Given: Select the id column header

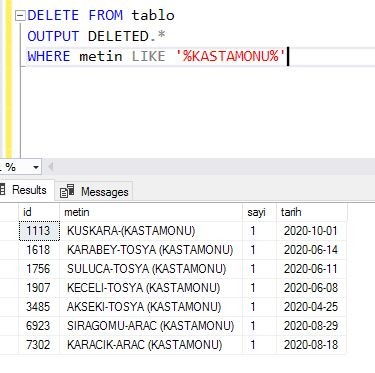Looking at the screenshot, I should (x=39, y=212).
